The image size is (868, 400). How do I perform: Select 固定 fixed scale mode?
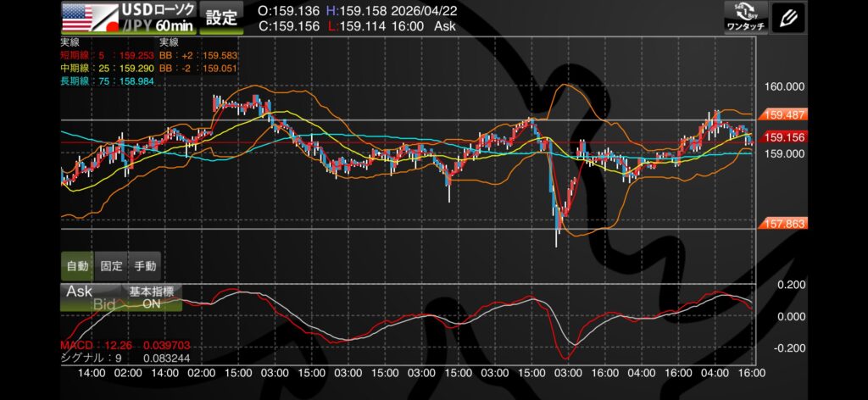(x=111, y=266)
